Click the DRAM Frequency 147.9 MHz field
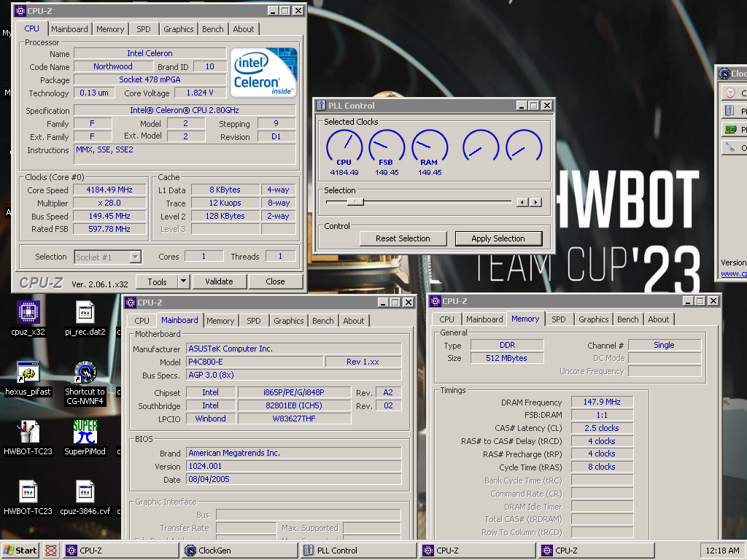Image resolution: width=747 pixels, height=560 pixels. pos(602,402)
